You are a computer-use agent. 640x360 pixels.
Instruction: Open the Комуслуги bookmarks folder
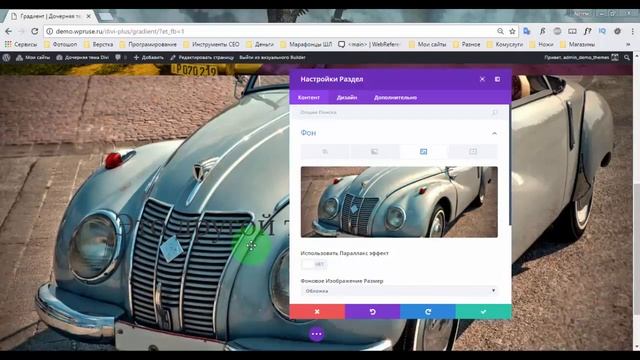click(x=505, y=44)
